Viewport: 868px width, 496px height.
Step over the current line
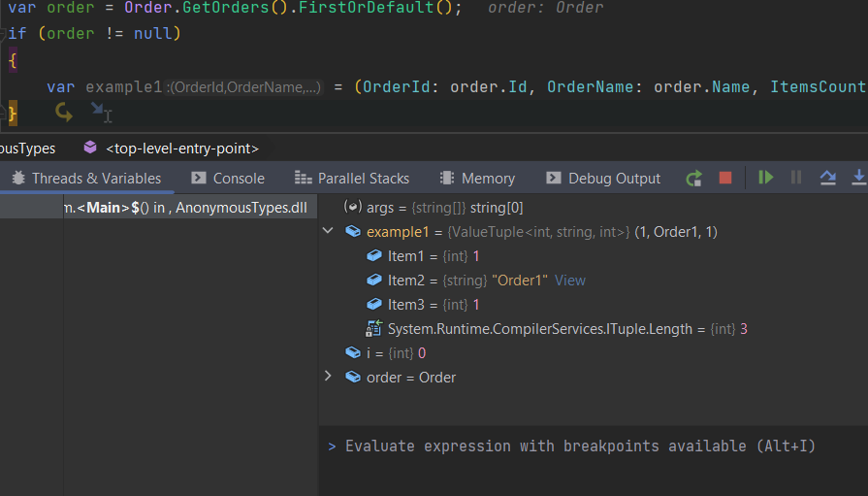click(827, 178)
